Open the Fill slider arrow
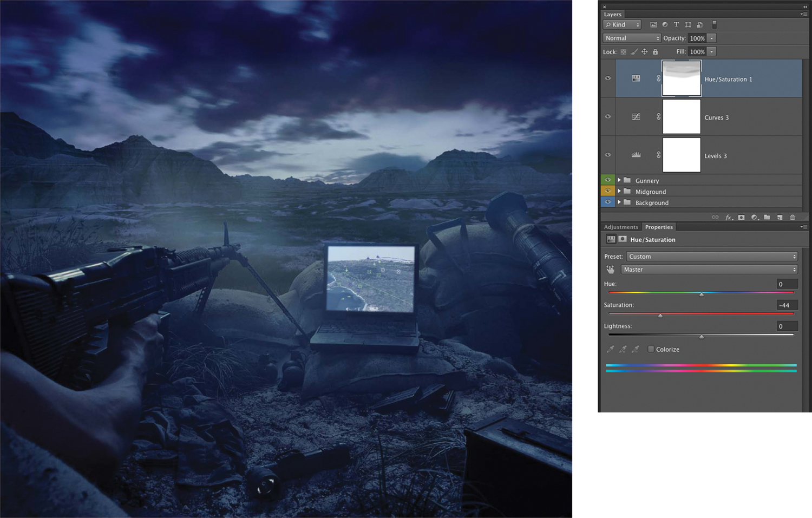812x518 pixels. [x=712, y=52]
